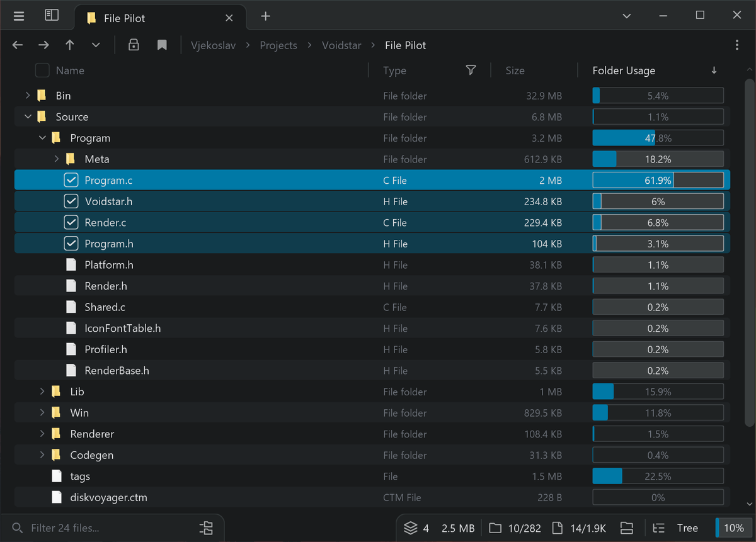Click the Bin folder icon
756x542 pixels.
(x=42, y=96)
